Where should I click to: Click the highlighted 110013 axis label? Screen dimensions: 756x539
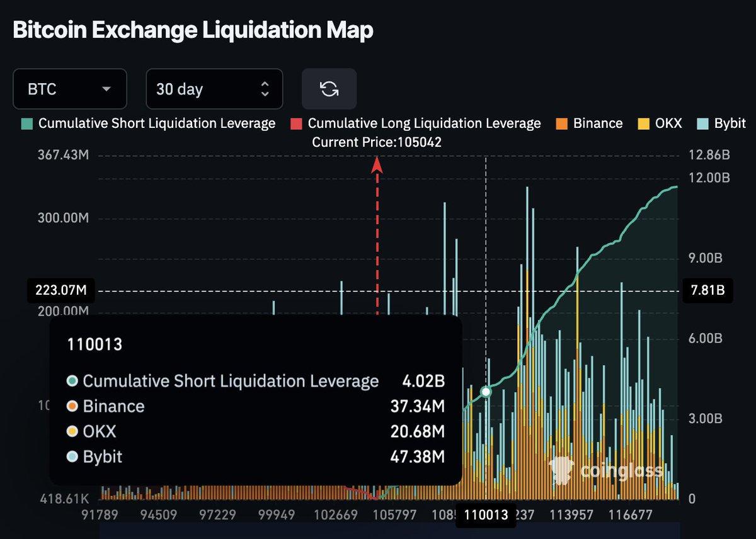click(x=486, y=514)
